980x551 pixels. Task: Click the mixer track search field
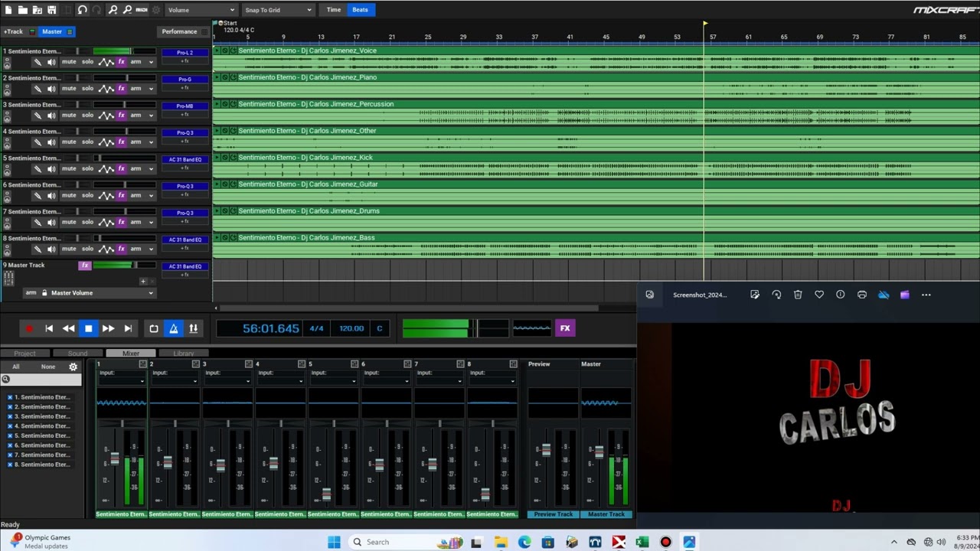pos(42,379)
